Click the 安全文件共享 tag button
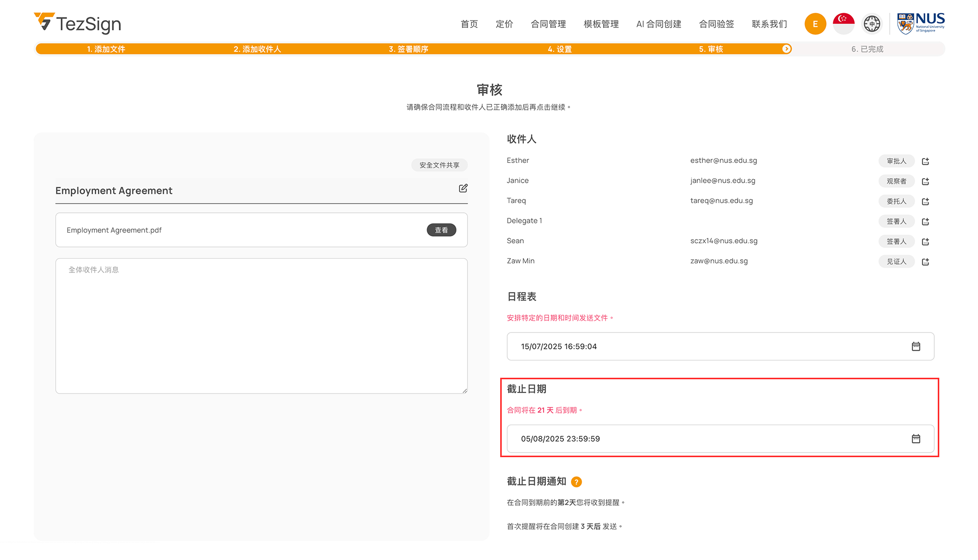Viewport: 978px width, 560px height. [x=439, y=165]
